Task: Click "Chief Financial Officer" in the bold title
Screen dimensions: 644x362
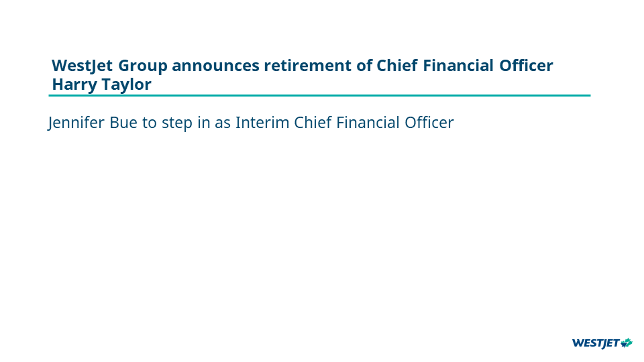Action: tap(464, 66)
